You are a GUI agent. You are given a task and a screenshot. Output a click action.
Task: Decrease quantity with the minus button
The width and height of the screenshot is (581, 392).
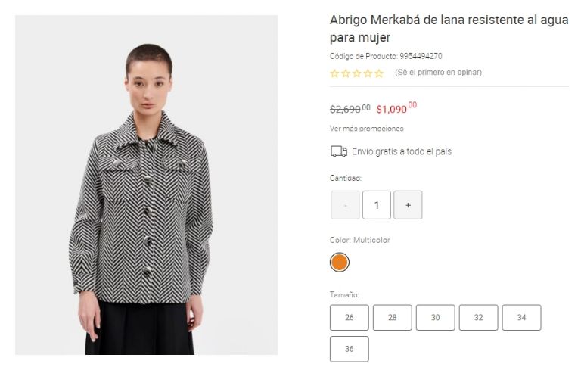[x=345, y=205]
